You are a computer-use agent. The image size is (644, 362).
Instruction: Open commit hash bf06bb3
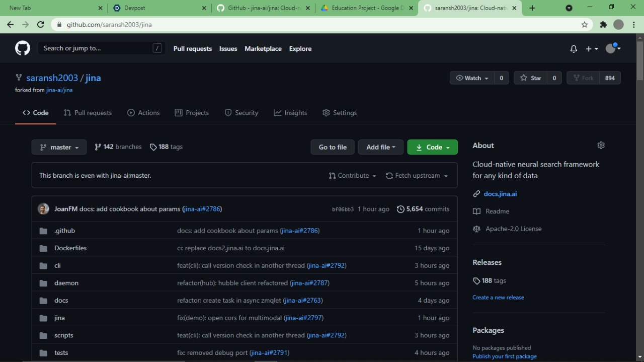[x=343, y=209]
